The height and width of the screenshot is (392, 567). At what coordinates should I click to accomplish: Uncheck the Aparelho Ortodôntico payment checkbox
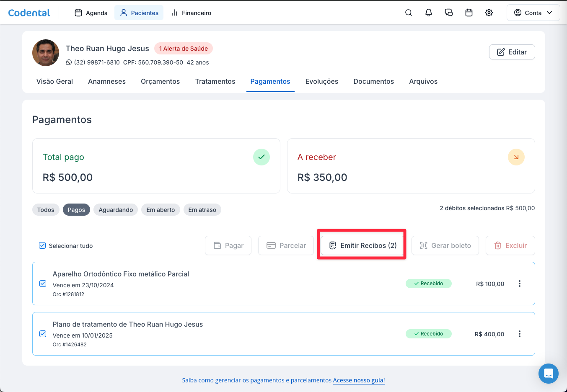[43, 284]
